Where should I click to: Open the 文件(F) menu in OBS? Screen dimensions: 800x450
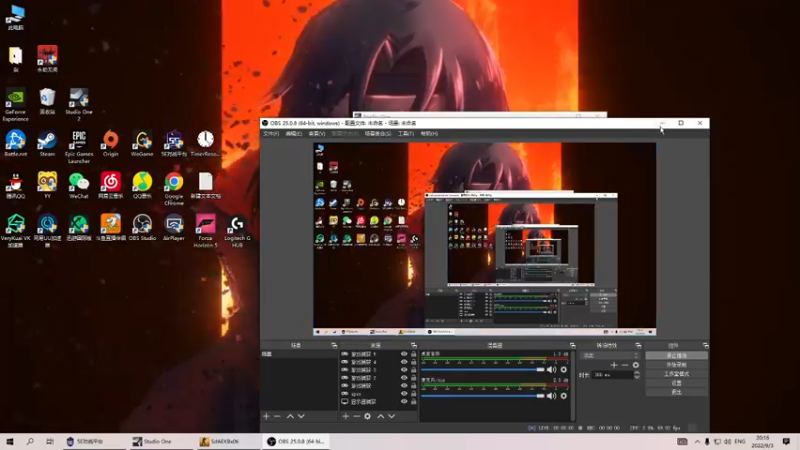click(271, 134)
